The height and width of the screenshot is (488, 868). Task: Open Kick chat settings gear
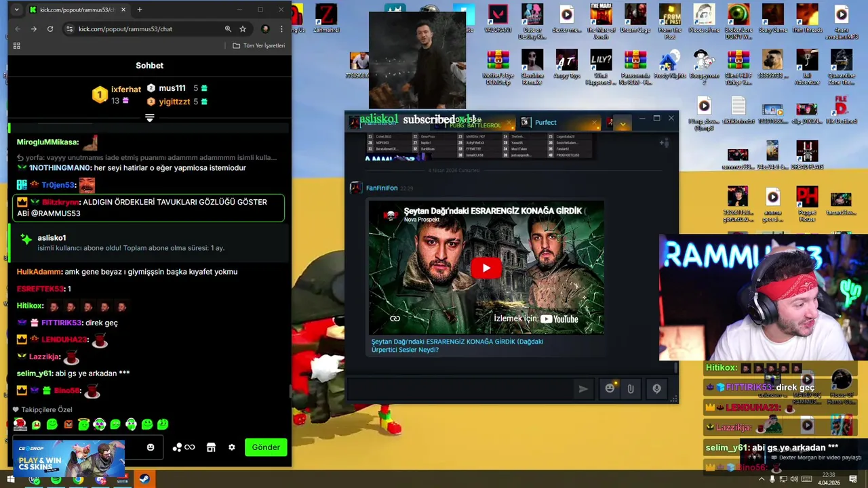click(231, 447)
